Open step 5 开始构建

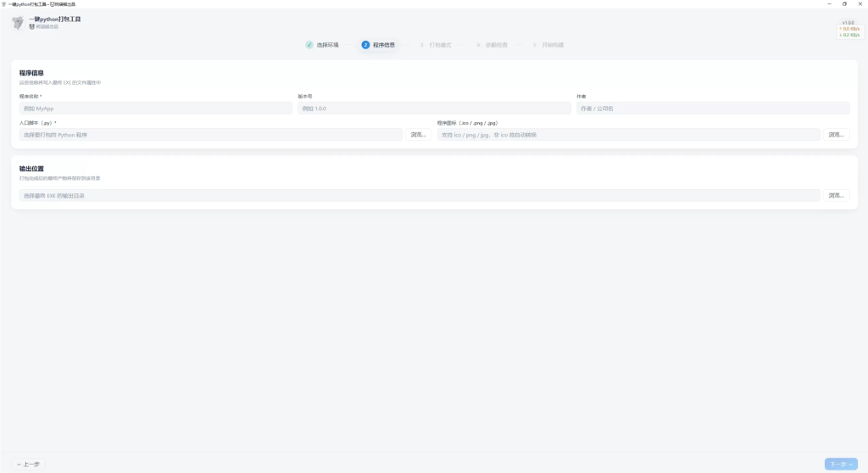point(548,45)
